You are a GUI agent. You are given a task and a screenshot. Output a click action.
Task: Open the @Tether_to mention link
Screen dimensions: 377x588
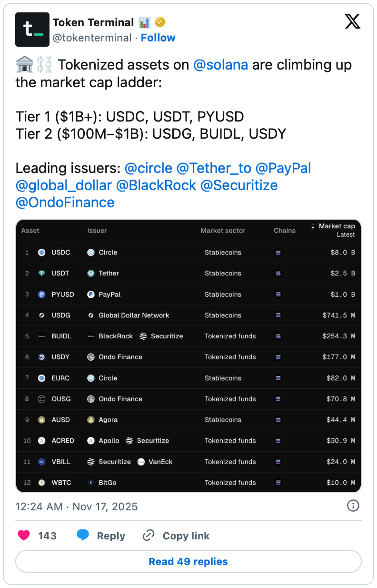click(x=214, y=168)
